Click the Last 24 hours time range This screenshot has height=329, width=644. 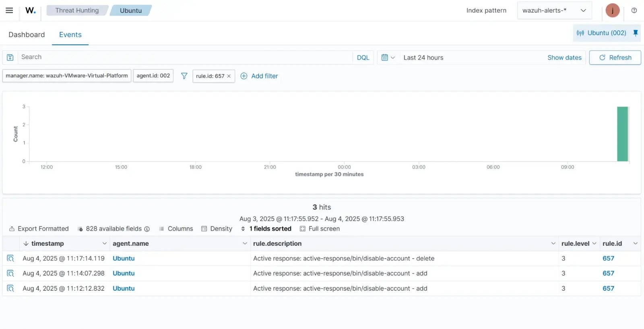pyautogui.click(x=423, y=58)
